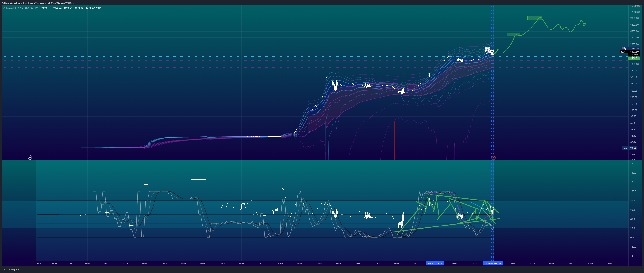This screenshot has width=644, height=273.
Task: Click the 36.50 price scale label
Action: click(633, 136)
